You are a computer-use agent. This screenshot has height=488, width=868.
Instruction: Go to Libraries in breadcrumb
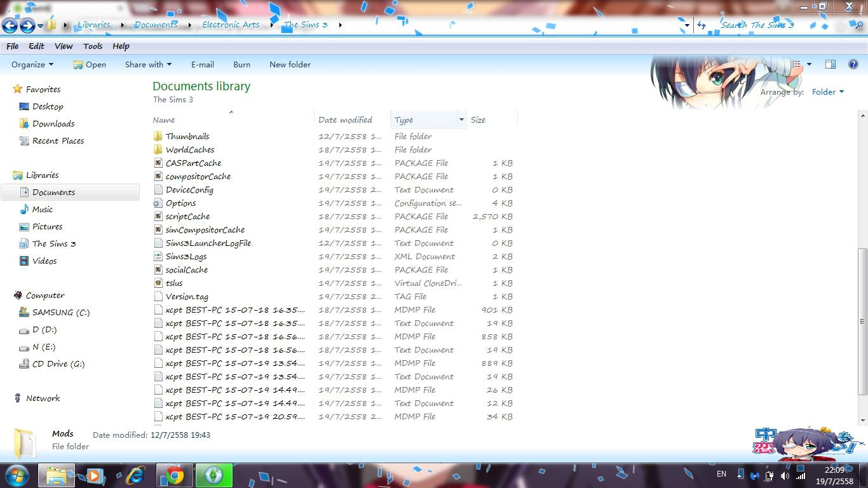pos(93,25)
